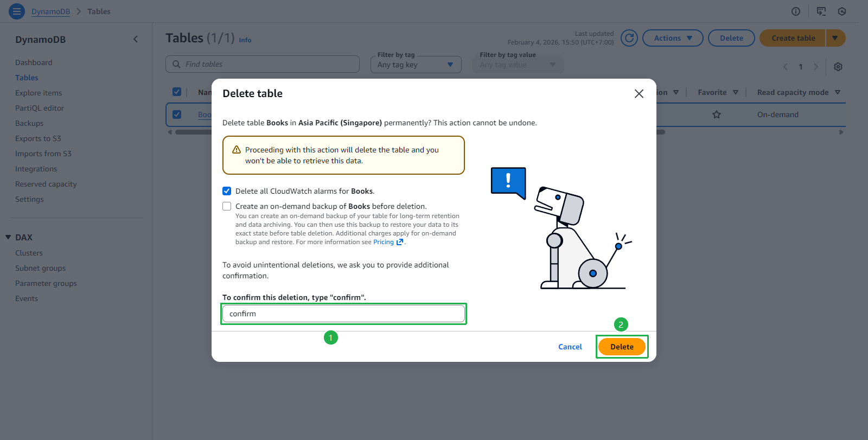Open the Create table split-button arrow
Viewport: 868px width, 440px height.
[835, 38]
